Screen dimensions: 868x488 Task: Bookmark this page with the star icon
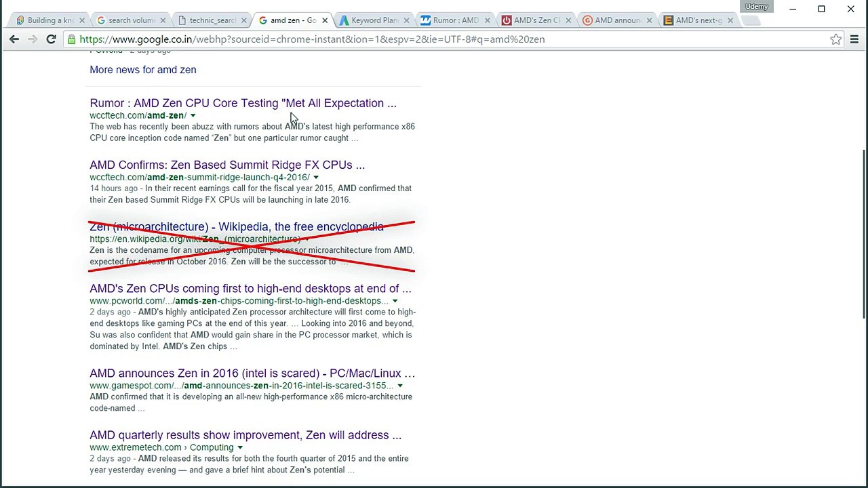click(836, 39)
